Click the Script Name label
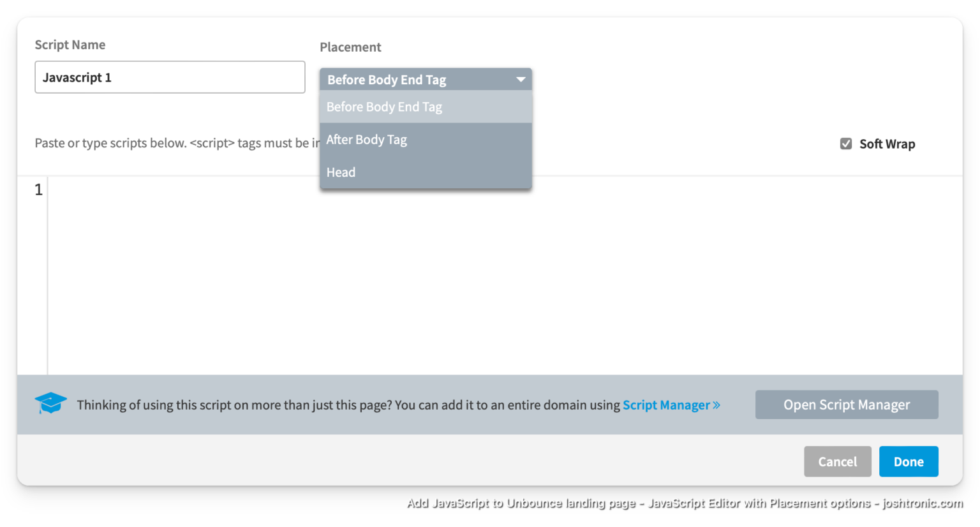The image size is (980, 527). (70, 45)
